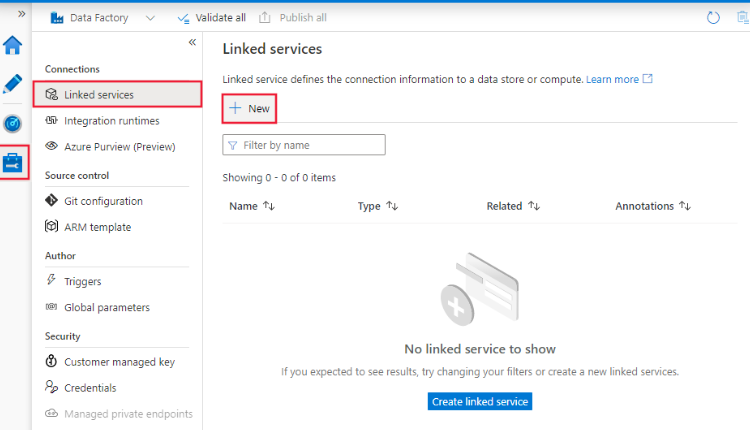Sort by the Annotations column
This screenshot has height=430, width=750.
pyautogui.click(x=653, y=206)
